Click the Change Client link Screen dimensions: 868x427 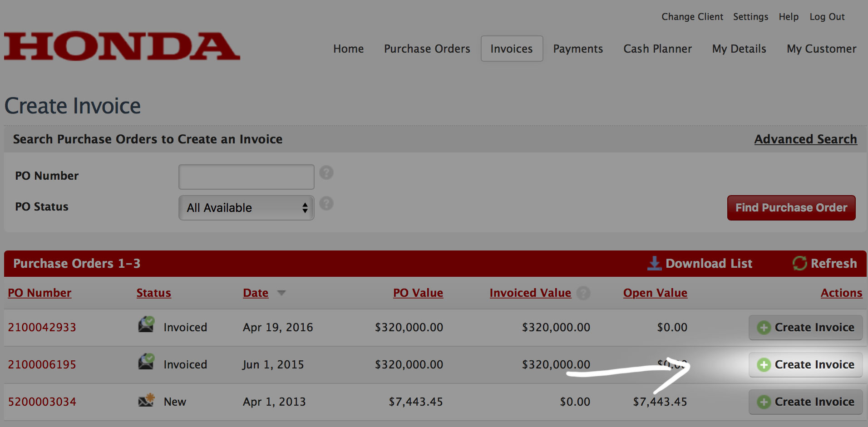pyautogui.click(x=692, y=17)
